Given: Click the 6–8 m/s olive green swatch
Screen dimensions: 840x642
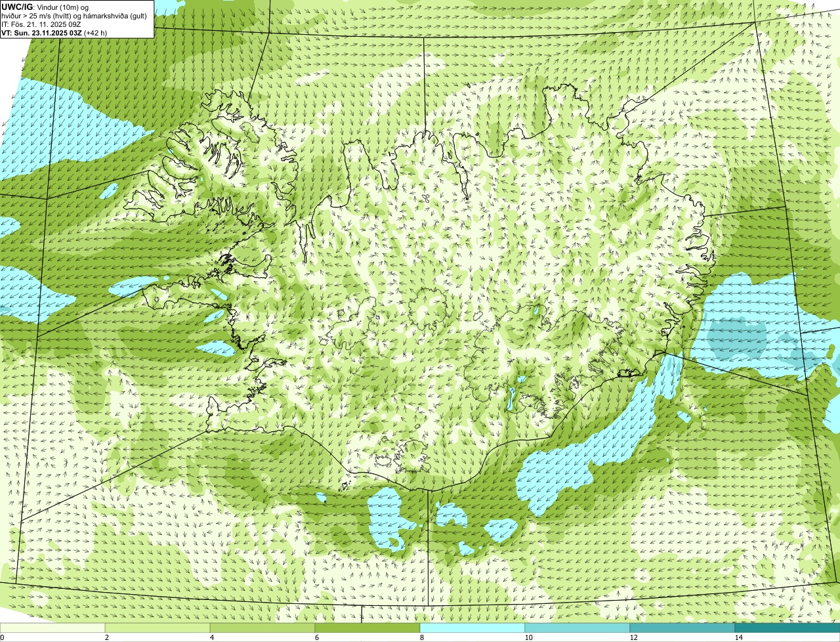Looking at the screenshot, I should [x=367, y=628].
